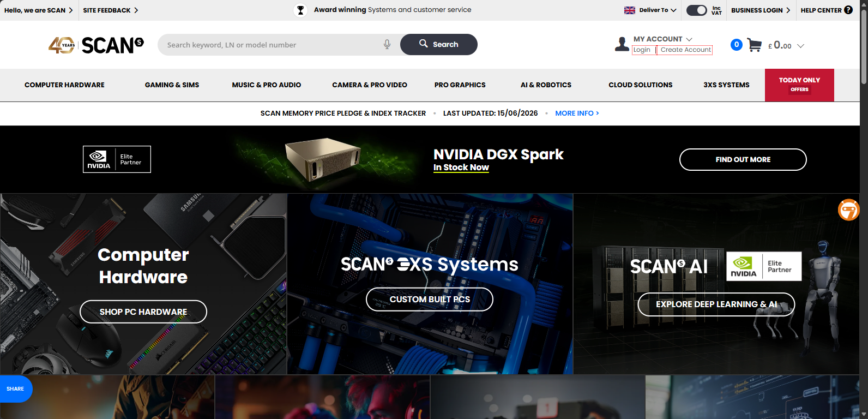Click the SCAN 40 years logo
Screen dimensions: 868x419
[x=97, y=45]
